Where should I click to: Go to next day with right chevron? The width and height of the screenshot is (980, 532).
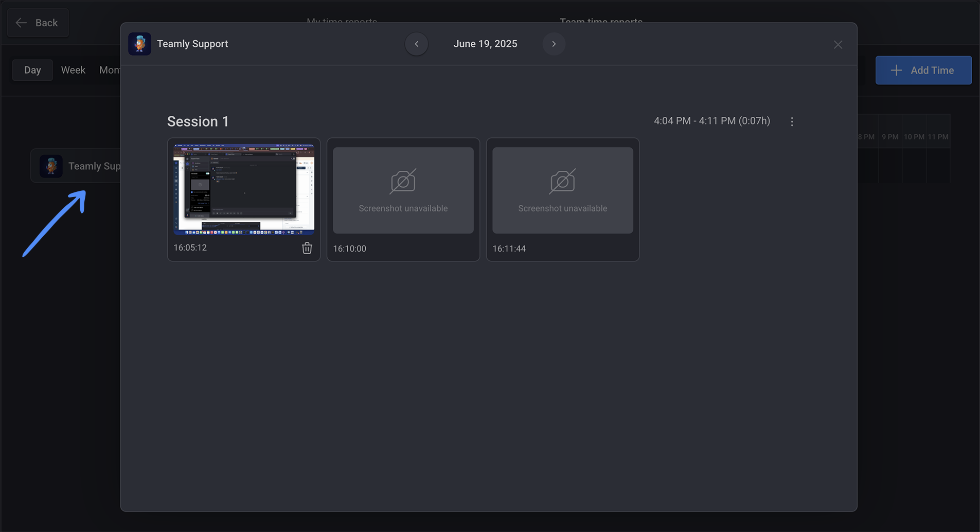pos(554,44)
